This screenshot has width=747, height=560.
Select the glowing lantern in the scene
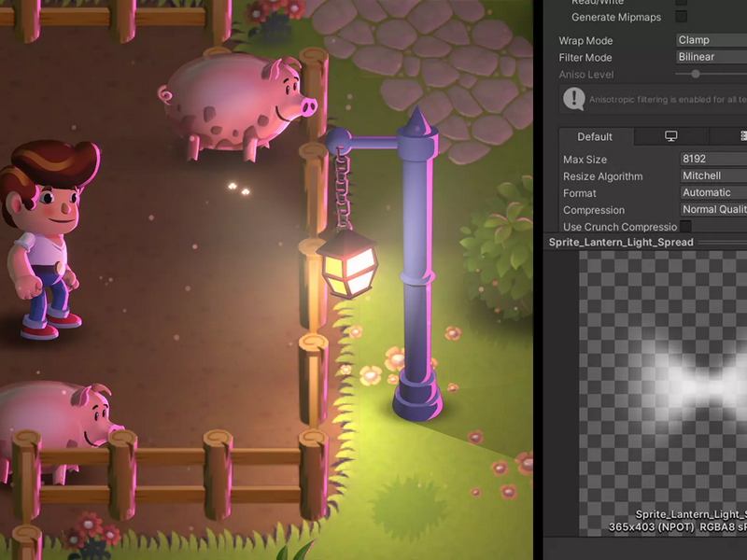(x=347, y=263)
